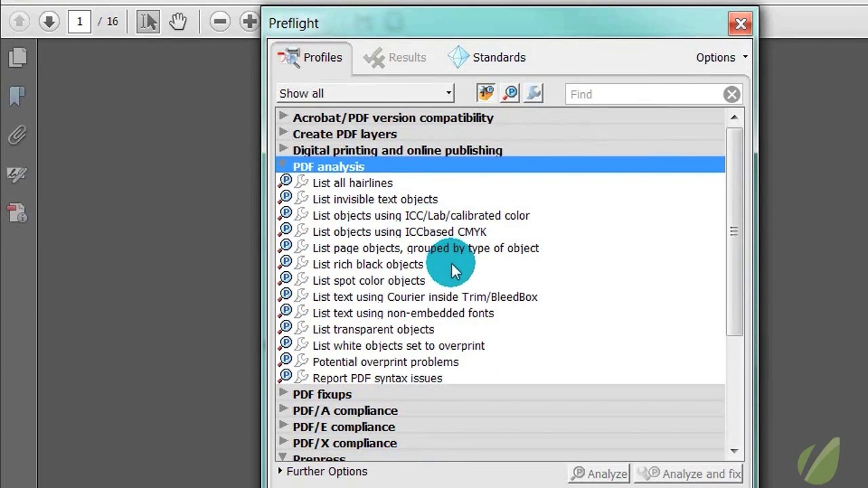Switch to the Standards tab
Image resolution: width=868 pixels, height=488 pixels.
pos(487,58)
